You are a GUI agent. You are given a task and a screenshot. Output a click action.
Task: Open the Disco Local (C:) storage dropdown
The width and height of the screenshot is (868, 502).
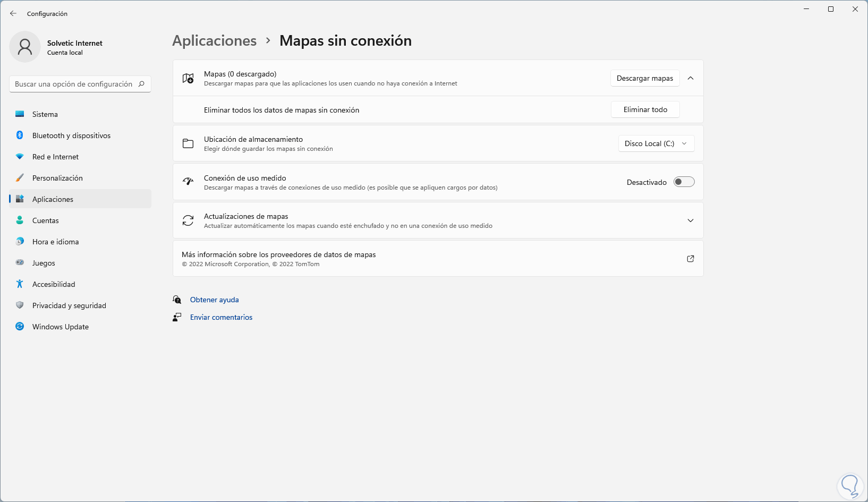tap(656, 143)
